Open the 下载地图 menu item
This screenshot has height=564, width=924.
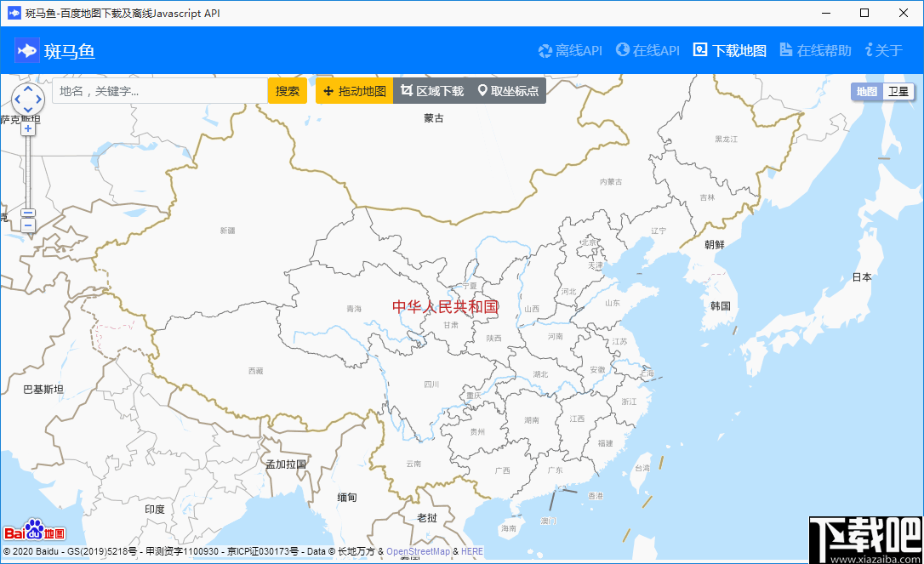tap(729, 51)
